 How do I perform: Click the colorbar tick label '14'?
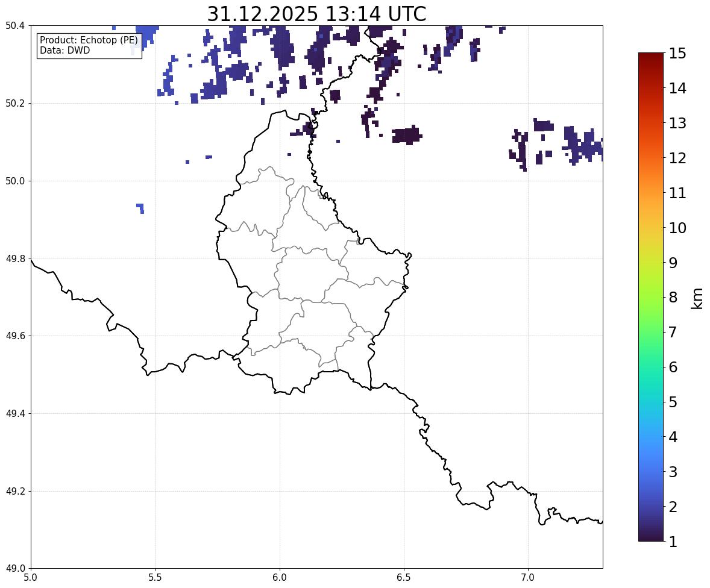(677, 89)
